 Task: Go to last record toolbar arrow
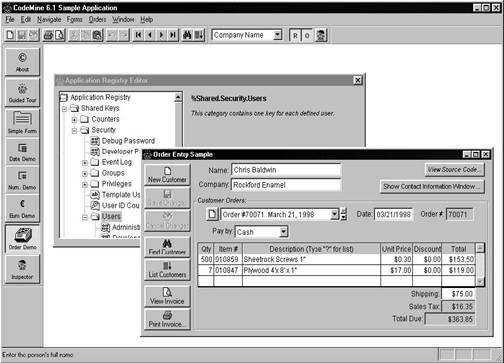[x=173, y=35]
